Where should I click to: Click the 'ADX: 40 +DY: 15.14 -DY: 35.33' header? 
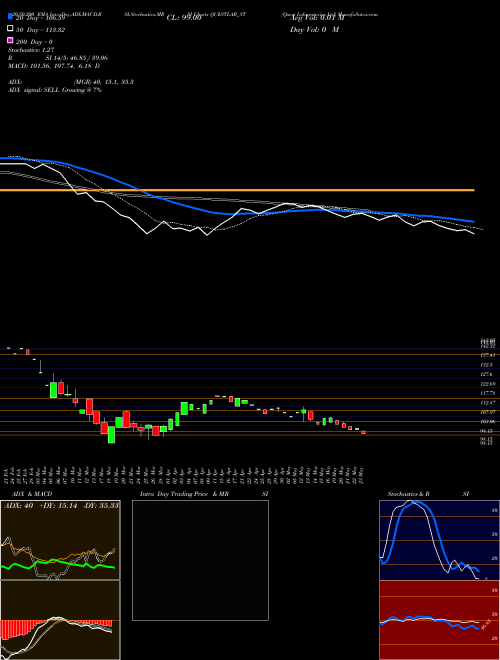(x=61, y=506)
